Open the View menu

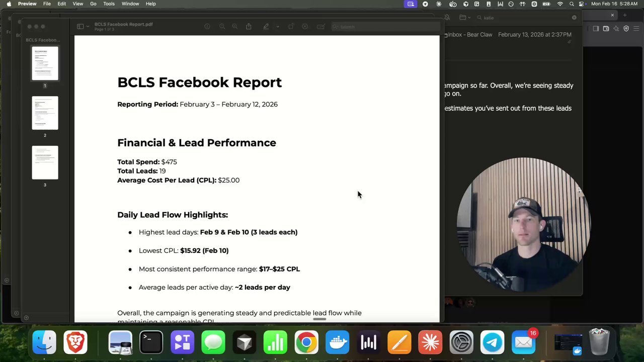(x=77, y=4)
